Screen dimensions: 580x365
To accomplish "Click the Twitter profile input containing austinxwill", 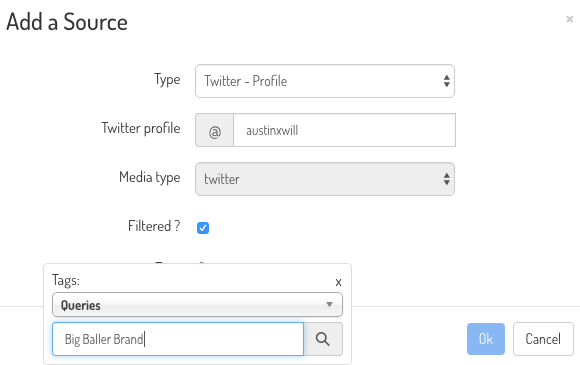I will (344, 130).
